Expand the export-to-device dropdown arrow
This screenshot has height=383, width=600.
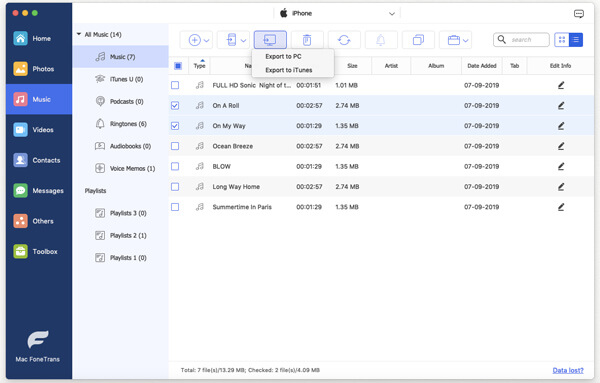coord(243,41)
